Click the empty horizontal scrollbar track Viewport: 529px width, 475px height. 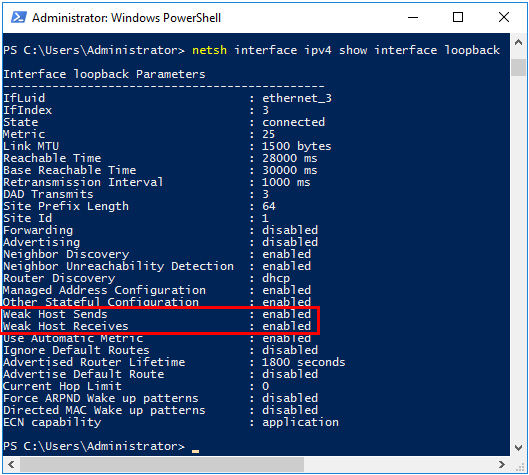(399, 465)
